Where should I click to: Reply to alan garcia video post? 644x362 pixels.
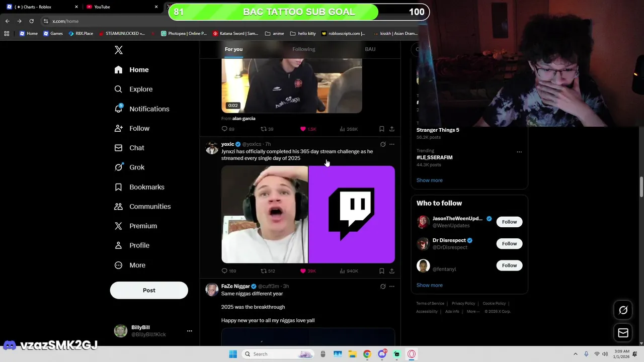pos(228,129)
